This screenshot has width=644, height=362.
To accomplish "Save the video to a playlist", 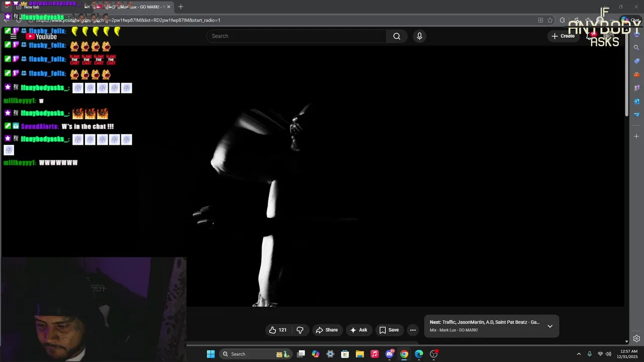I will click(389, 330).
